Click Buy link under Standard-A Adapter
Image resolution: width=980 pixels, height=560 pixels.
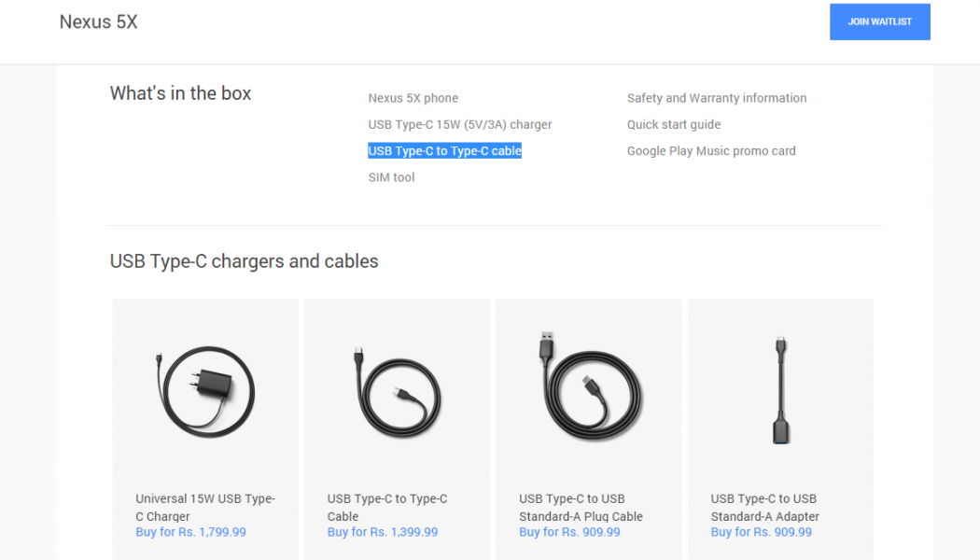[x=761, y=532]
